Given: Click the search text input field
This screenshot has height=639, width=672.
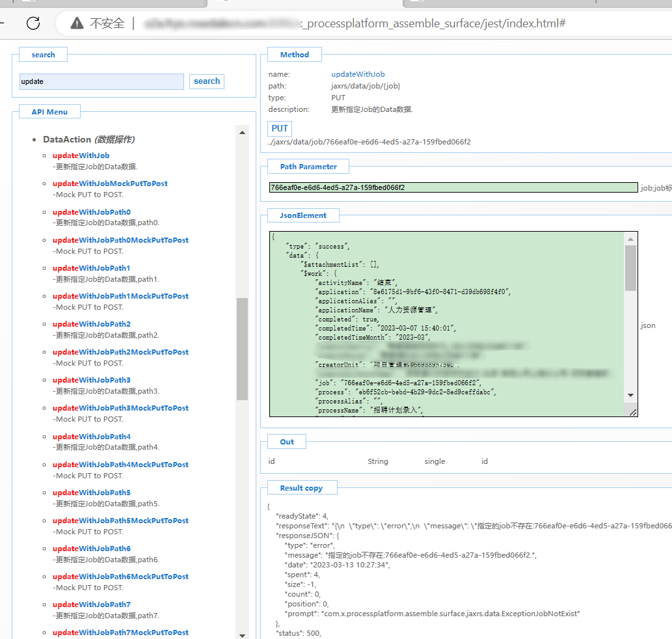Looking at the screenshot, I should click(101, 81).
